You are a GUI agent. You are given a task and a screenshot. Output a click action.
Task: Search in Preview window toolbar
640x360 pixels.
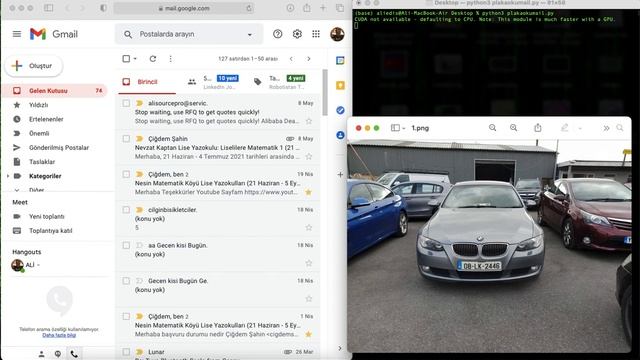(620, 128)
